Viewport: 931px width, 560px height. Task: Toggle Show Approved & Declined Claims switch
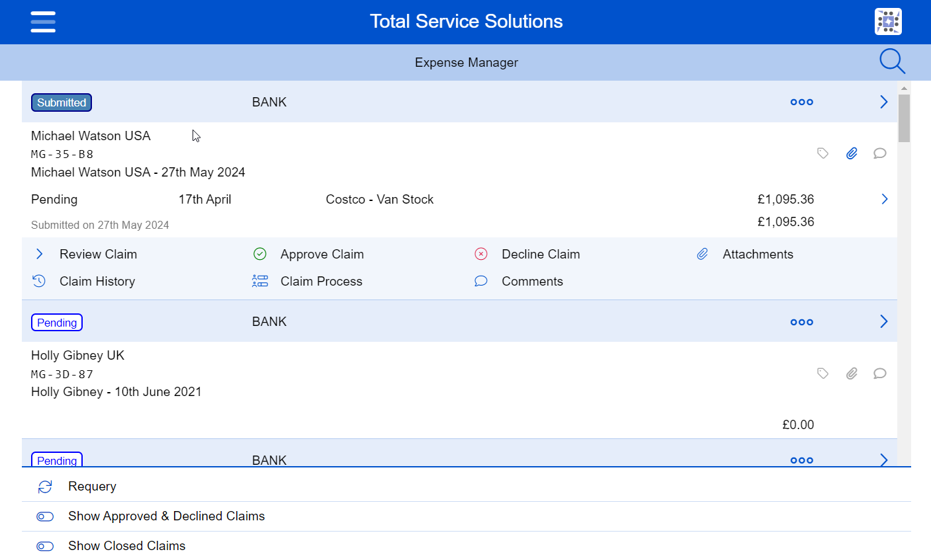point(45,516)
